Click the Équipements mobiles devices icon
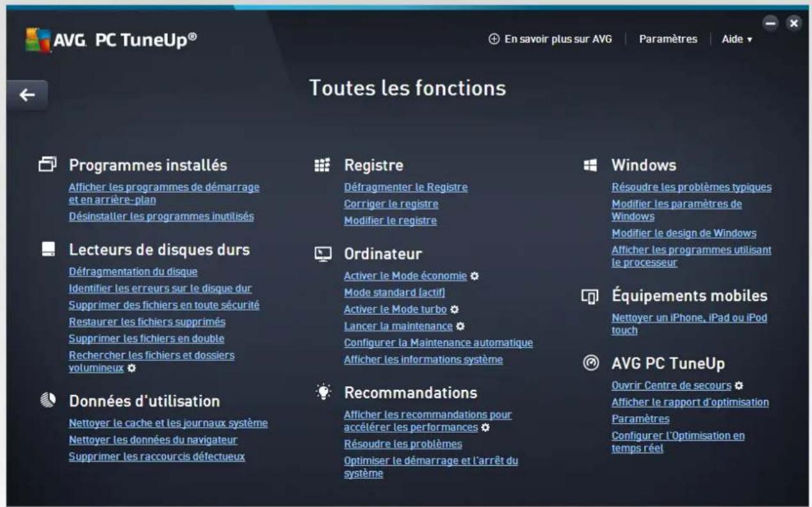Screen dimensions: 812x507 (589, 297)
